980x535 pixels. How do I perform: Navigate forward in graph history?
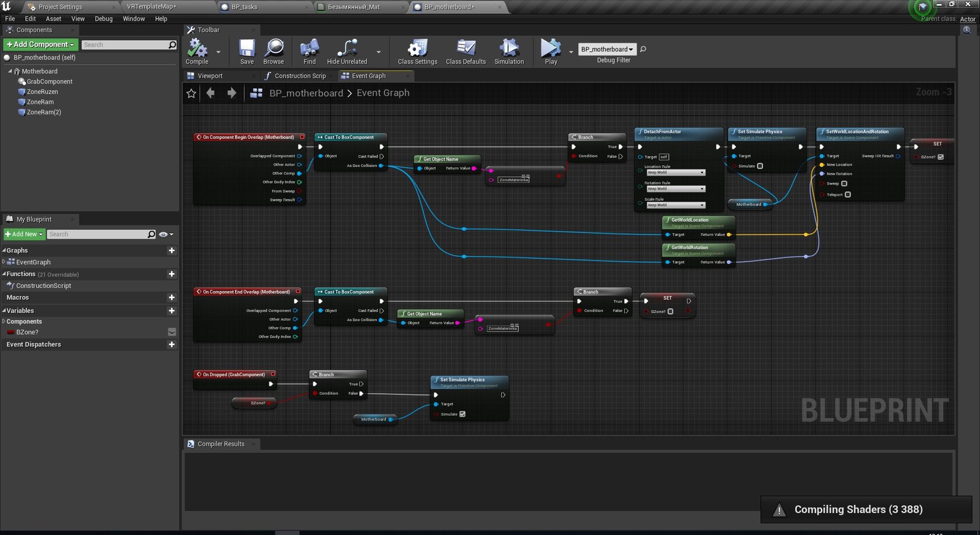point(232,93)
